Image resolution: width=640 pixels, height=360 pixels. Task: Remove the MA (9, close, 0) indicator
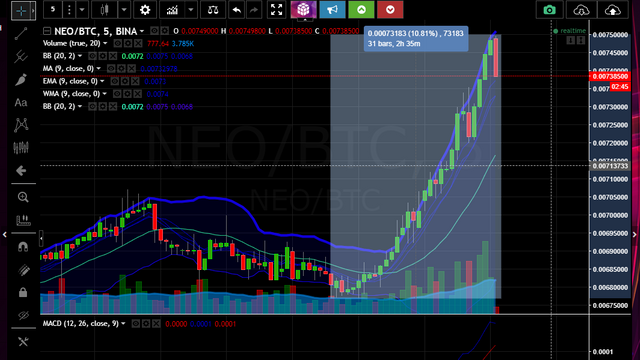point(131,69)
